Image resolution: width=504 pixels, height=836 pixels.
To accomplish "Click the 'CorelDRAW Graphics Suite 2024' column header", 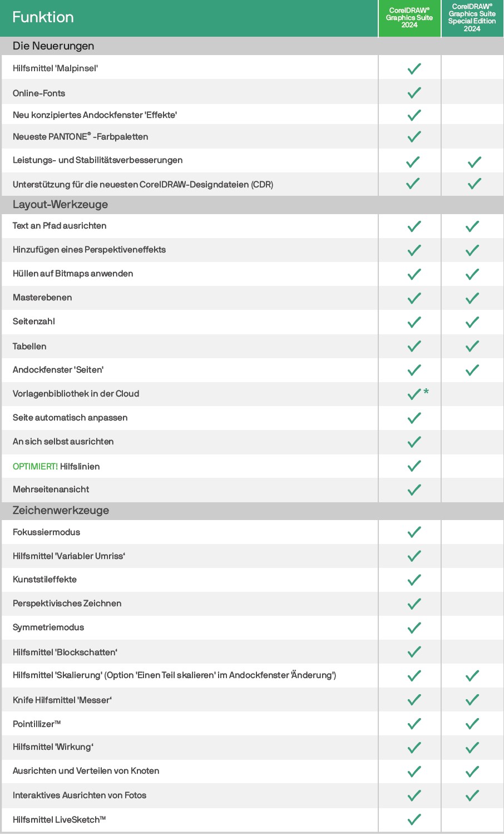I will [409, 18].
